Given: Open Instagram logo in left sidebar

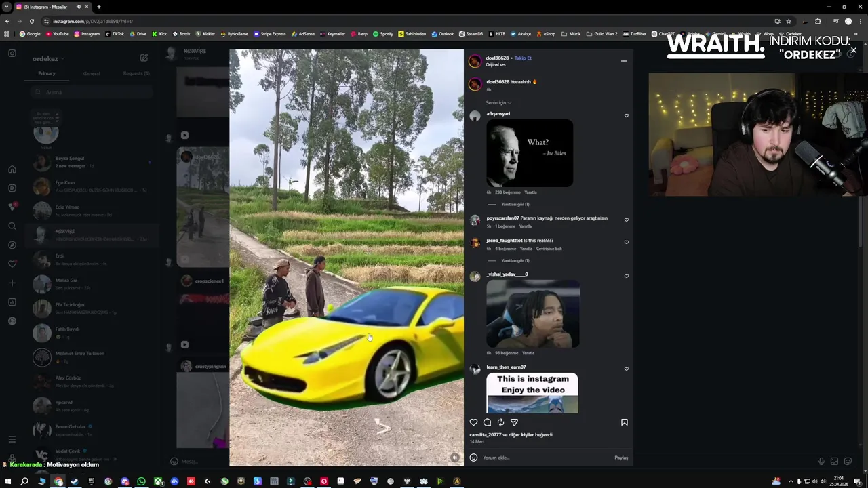Looking at the screenshot, I should point(12,53).
